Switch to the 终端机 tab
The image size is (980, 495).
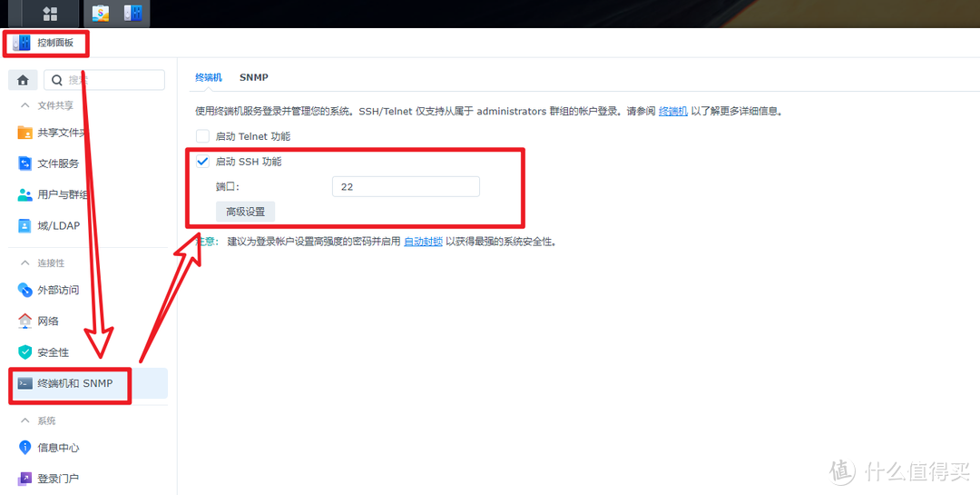(209, 77)
